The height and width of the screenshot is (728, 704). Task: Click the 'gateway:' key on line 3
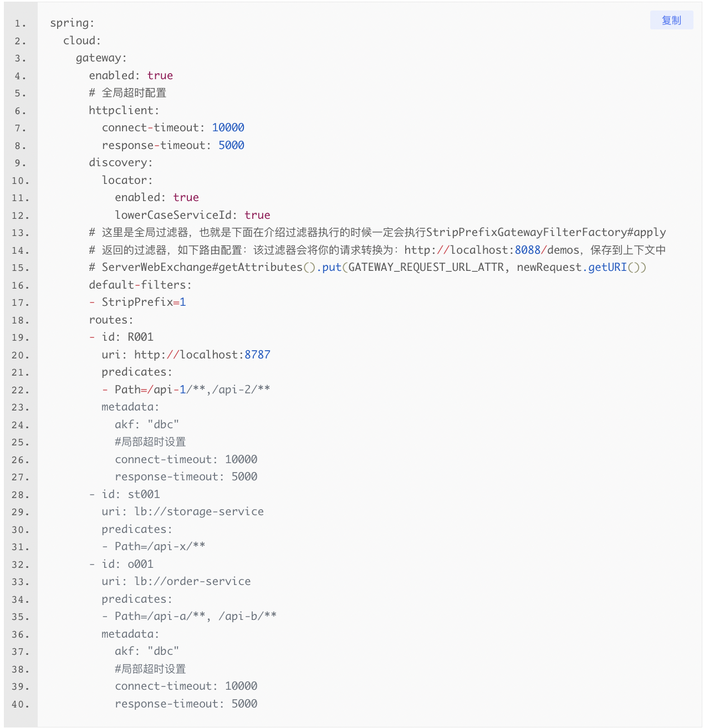(x=101, y=58)
